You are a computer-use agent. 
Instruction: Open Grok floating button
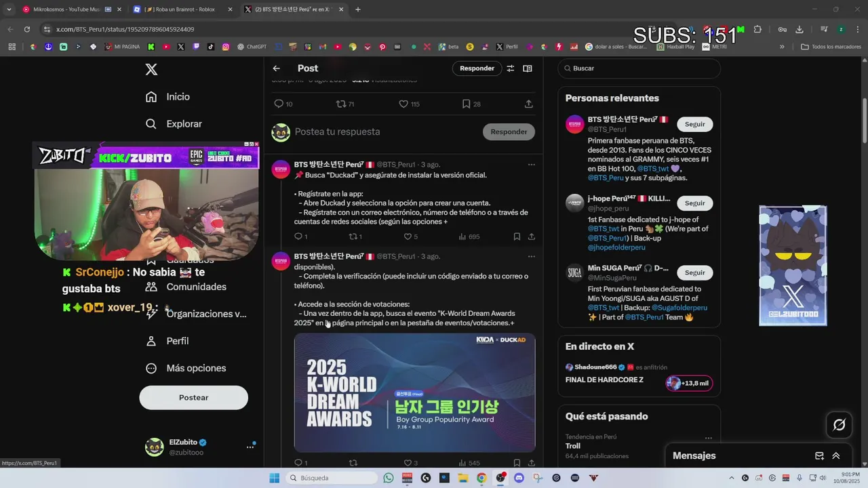coord(839,425)
